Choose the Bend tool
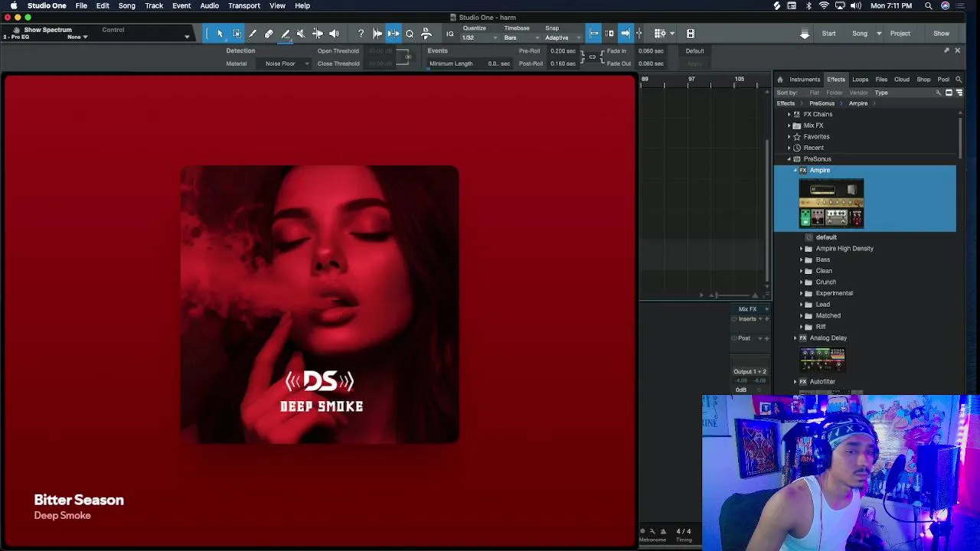The width and height of the screenshot is (980, 551). click(x=317, y=34)
